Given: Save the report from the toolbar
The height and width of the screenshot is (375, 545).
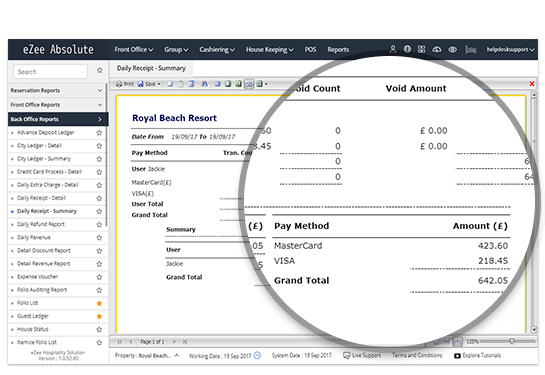Looking at the screenshot, I should click(x=146, y=84).
